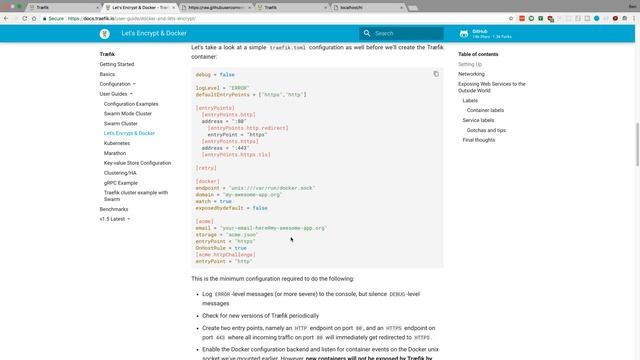Jump to the Final thoughts section
Viewport: 640px width, 360px height.
pyautogui.click(x=478, y=140)
